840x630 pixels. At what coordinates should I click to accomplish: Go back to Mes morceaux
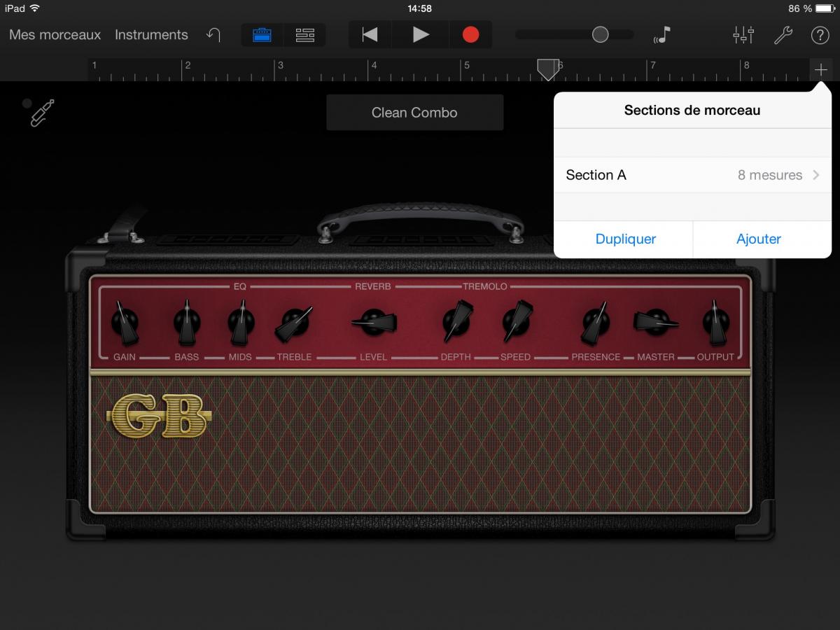pos(55,34)
